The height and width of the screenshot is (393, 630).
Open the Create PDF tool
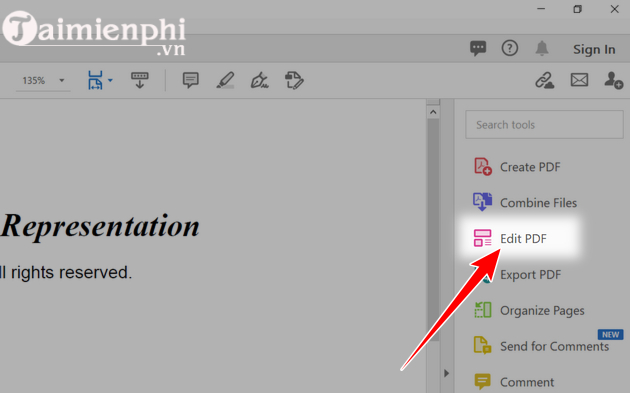[x=518, y=167]
